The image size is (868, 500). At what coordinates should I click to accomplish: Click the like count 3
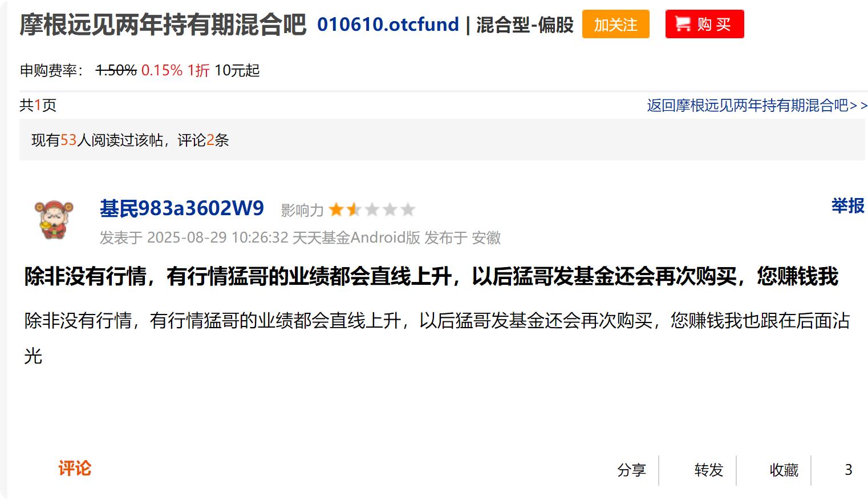point(849,470)
